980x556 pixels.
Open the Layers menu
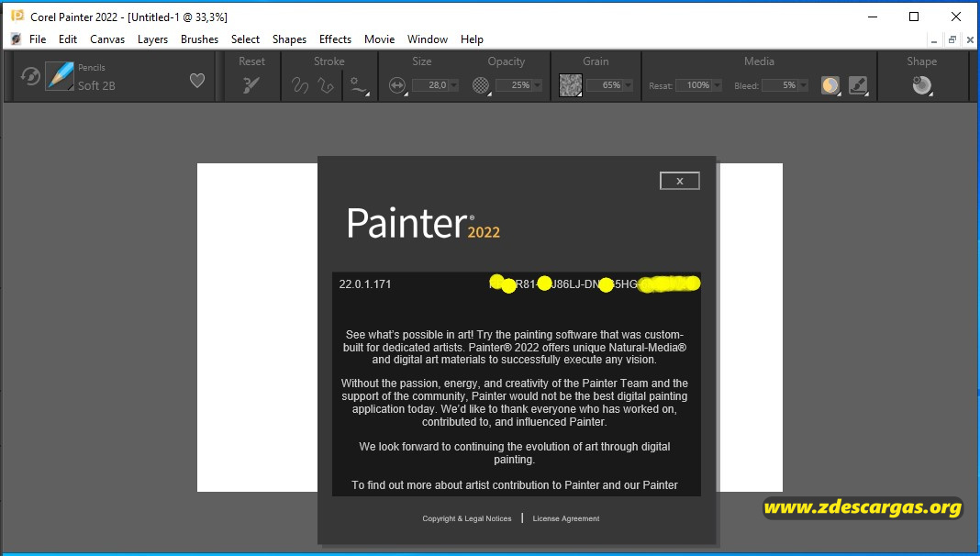point(152,39)
